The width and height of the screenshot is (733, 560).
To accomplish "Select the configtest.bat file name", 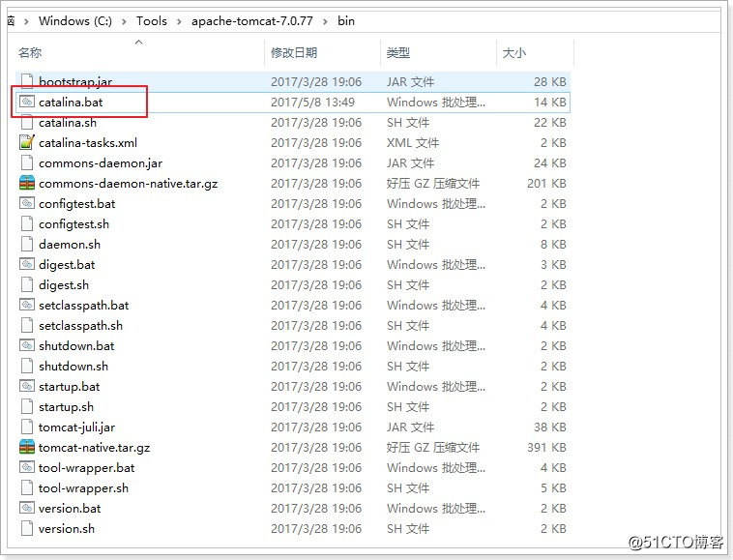I will 76,204.
